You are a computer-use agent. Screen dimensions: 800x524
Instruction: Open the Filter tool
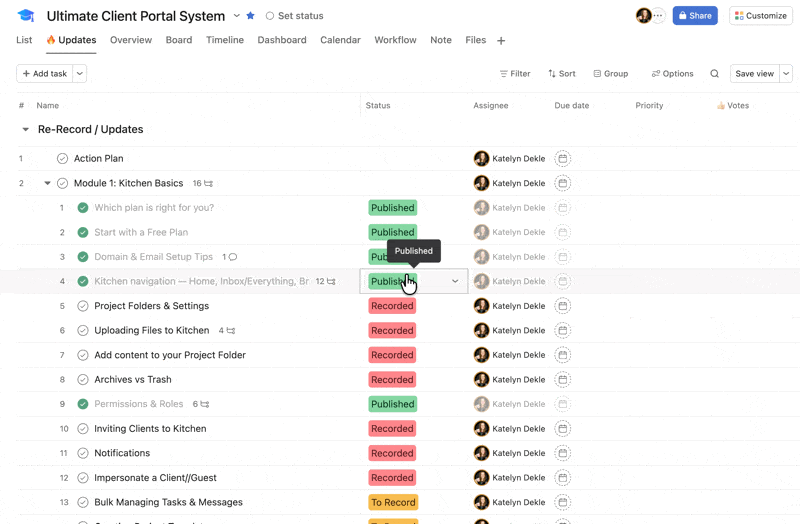[x=515, y=74]
